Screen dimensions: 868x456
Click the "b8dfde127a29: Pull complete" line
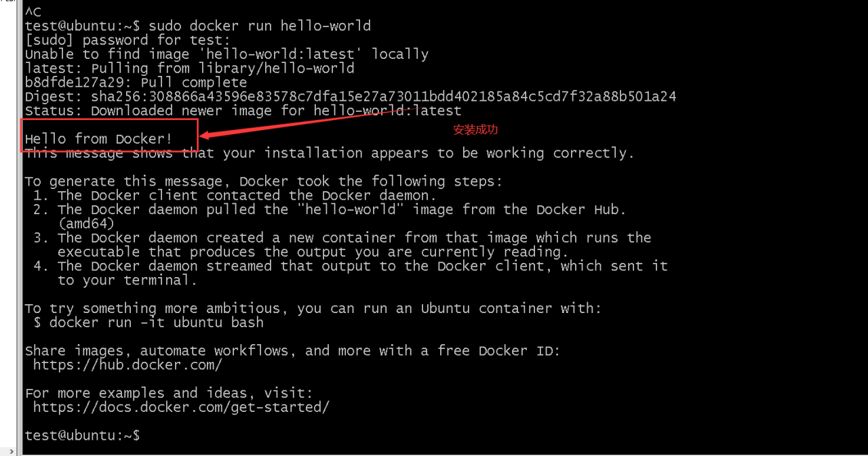136,83
